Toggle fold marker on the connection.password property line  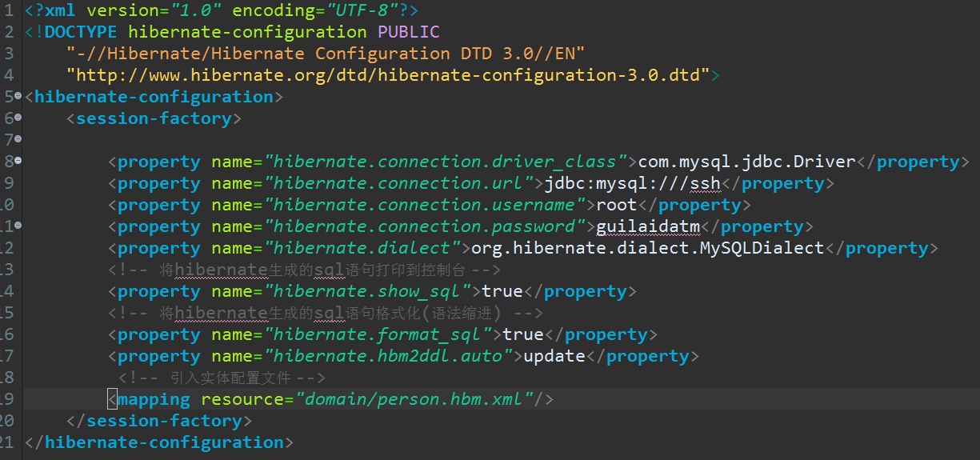18,225
